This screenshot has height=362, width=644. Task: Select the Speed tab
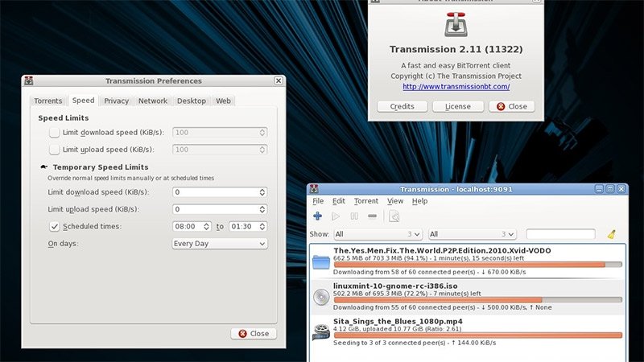[x=84, y=101]
